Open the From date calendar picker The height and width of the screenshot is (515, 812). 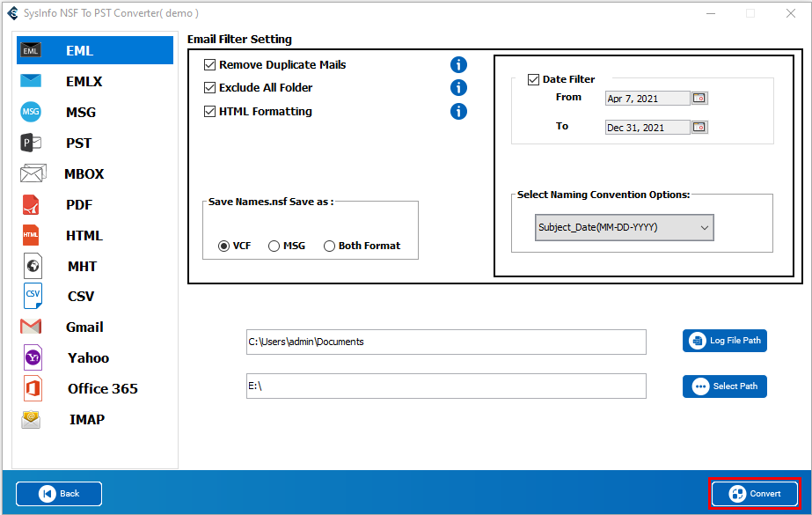[699, 98]
